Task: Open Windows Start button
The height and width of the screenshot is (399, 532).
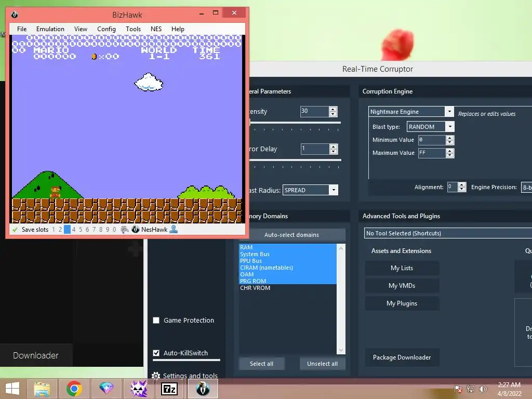Action: (12, 389)
